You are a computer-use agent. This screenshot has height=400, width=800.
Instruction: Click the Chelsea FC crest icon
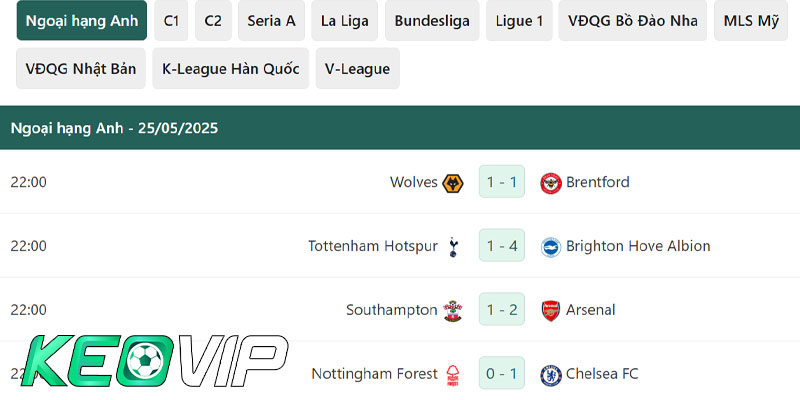(x=551, y=374)
